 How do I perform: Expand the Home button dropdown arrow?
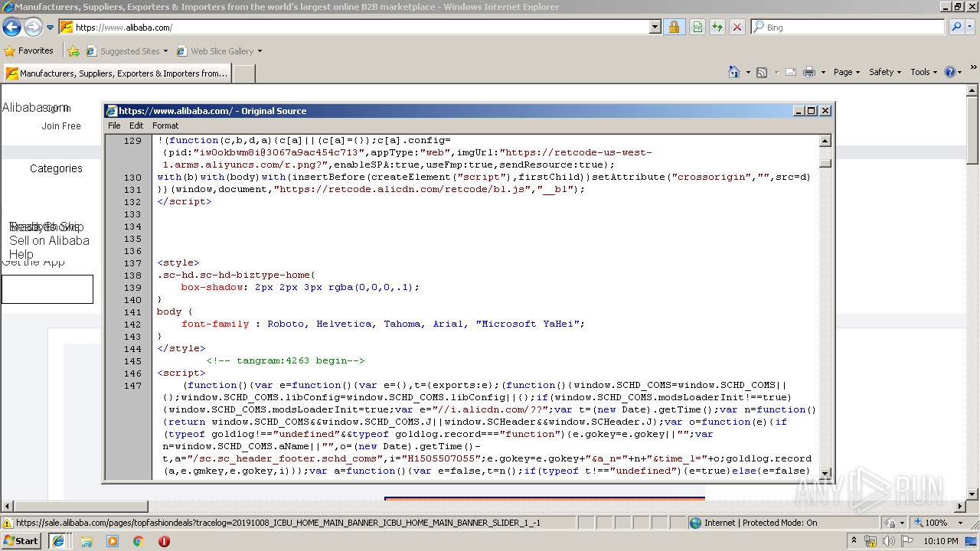(x=747, y=72)
